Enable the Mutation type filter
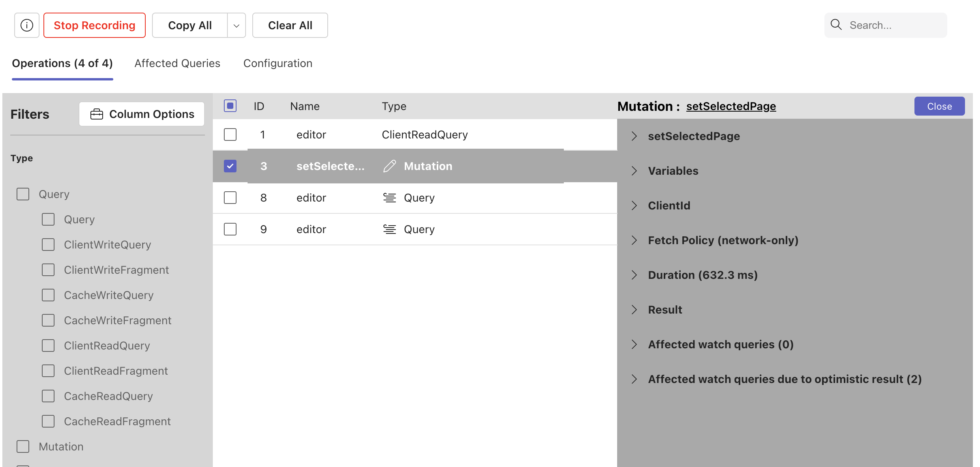The width and height of the screenshot is (980, 467). tap(23, 446)
